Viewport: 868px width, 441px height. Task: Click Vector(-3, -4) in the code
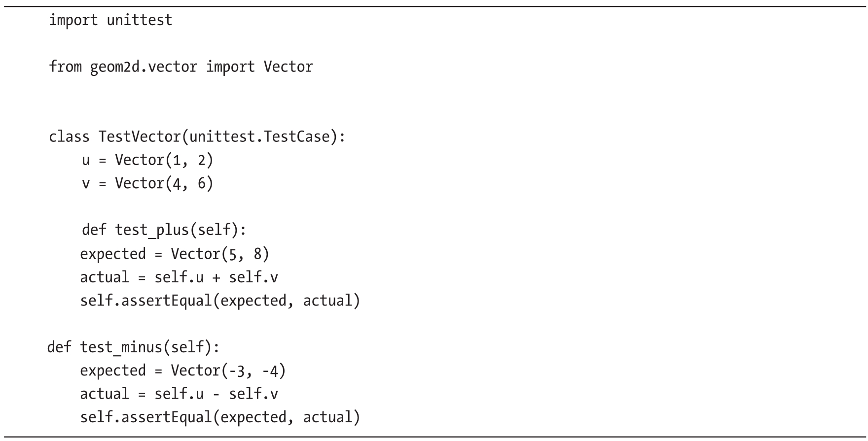coord(228,370)
